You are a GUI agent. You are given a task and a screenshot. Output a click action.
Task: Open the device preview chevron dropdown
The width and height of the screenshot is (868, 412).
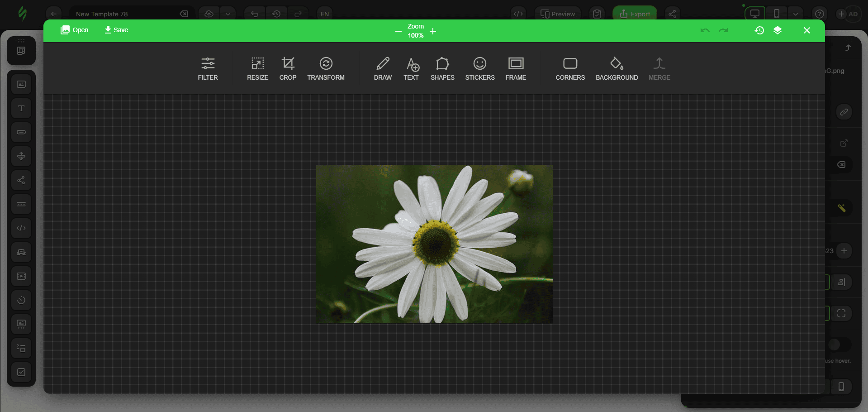(796, 14)
